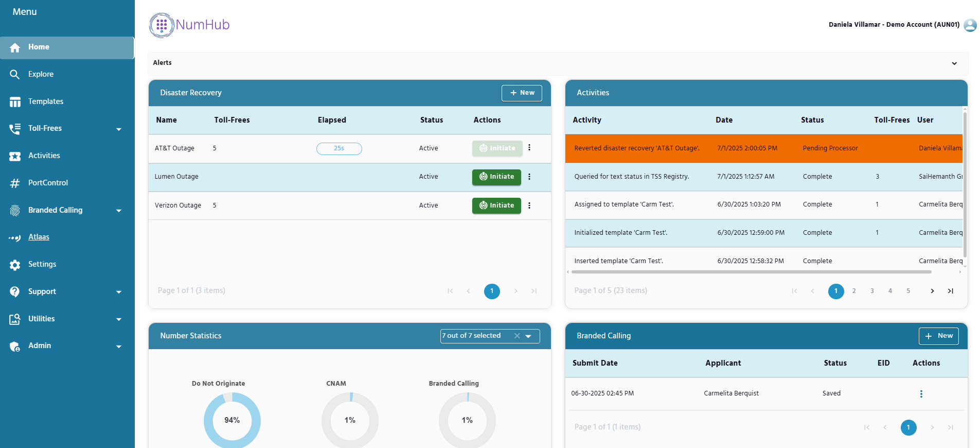Open the three-dot menu for AT&T Outage
The width and height of the screenshot is (980, 448).
pyautogui.click(x=529, y=148)
